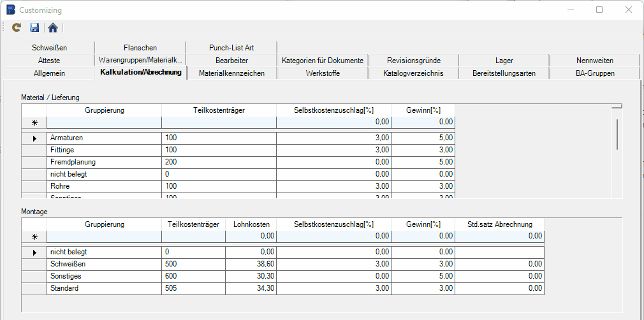This screenshot has height=320, width=644.
Task: Click Fremdplanung Teilkostenträger cell with 200
Action: coord(219,162)
